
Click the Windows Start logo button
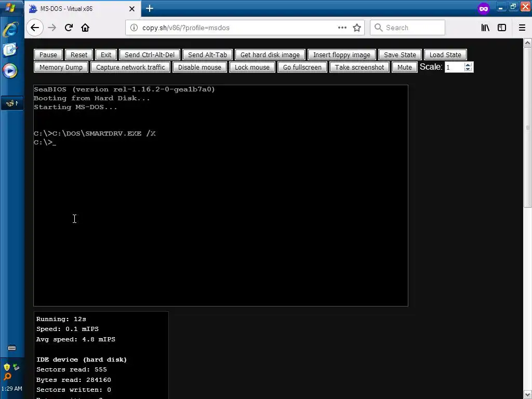coord(10,8)
